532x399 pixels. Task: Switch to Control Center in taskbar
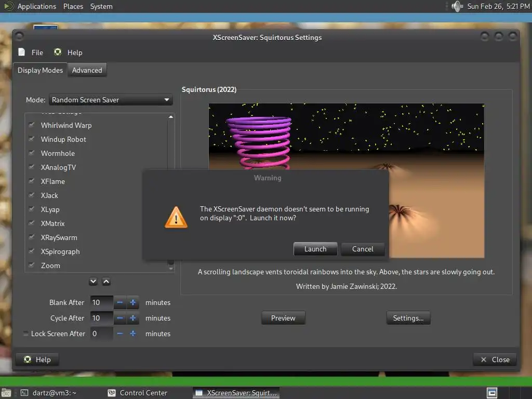[x=137, y=393]
